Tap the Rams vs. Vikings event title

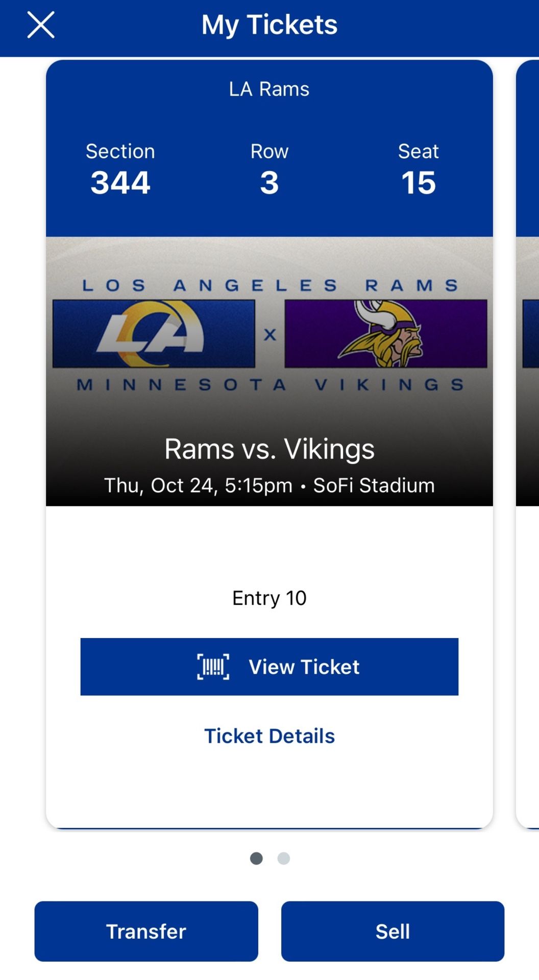click(x=269, y=449)
